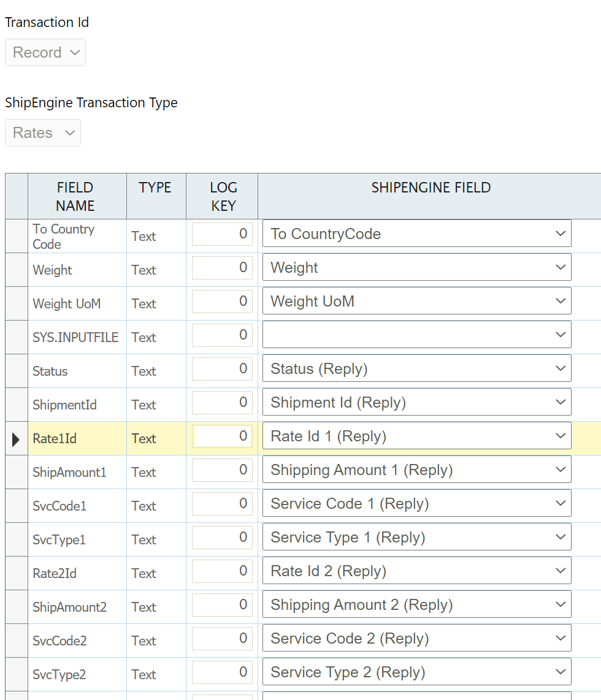Click the Text type cell in SvcCode2 row
The height and width of the screenshot is (700, 601).
(156, 641)
